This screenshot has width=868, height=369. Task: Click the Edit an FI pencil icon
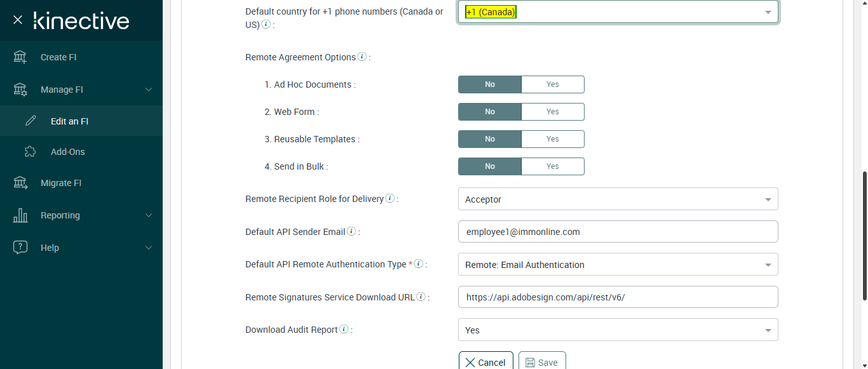[x=31, y=121]
